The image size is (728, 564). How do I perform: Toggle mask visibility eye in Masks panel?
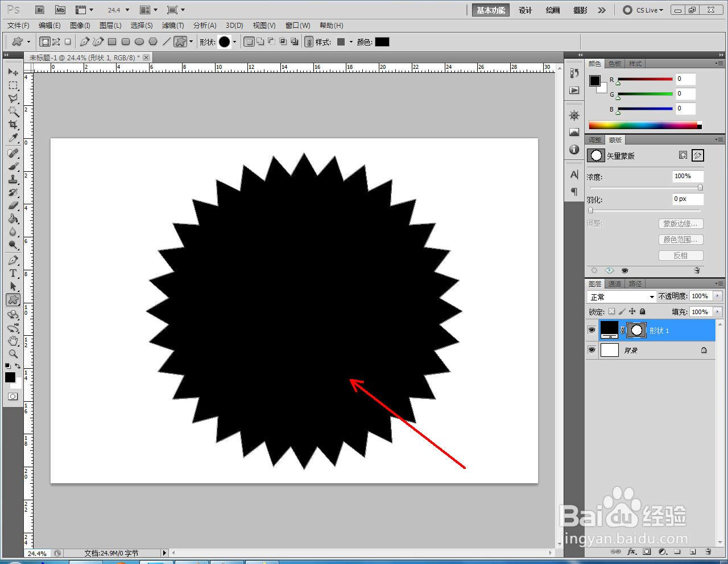[624, 270]
